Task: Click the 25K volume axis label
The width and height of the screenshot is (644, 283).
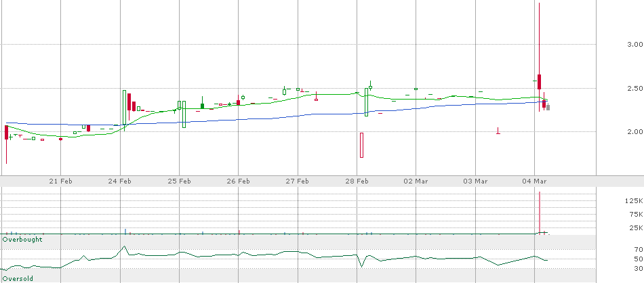Action: coord(635,228)
